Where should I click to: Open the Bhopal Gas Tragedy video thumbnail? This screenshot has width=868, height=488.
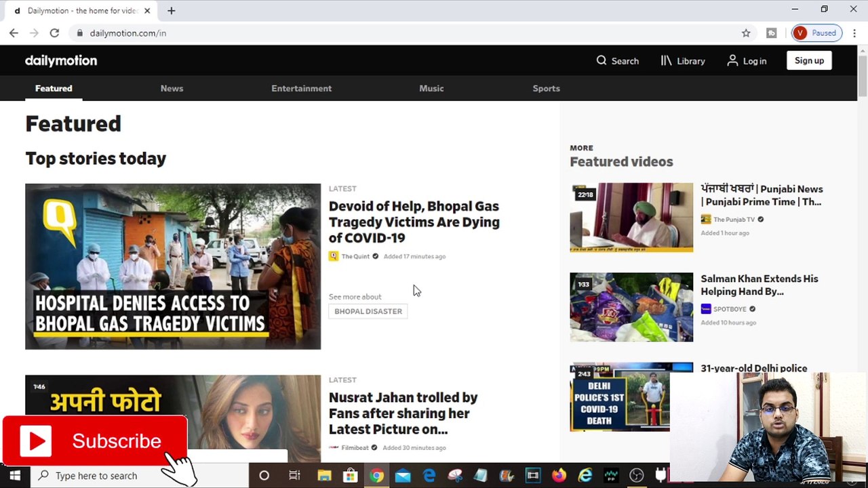point(173,266)
